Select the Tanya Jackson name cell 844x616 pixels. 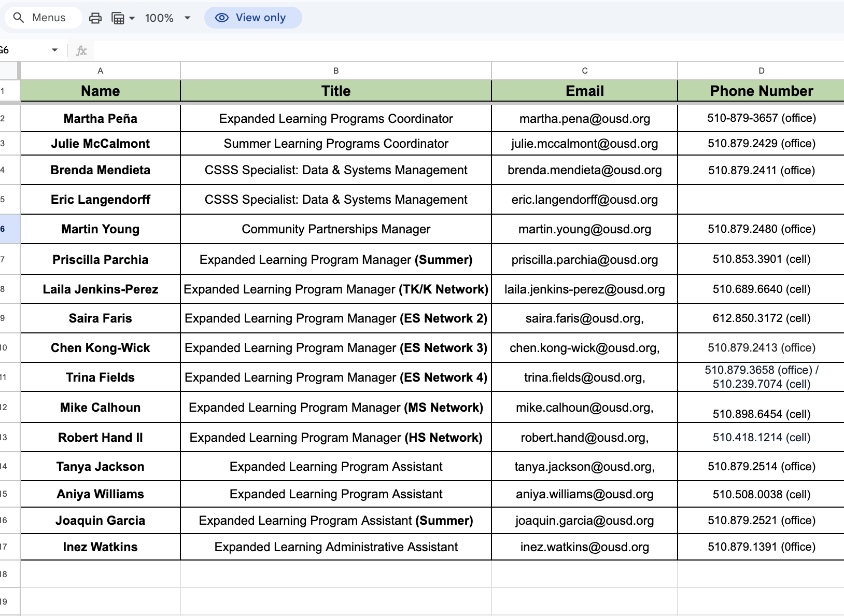pos(101,467)
